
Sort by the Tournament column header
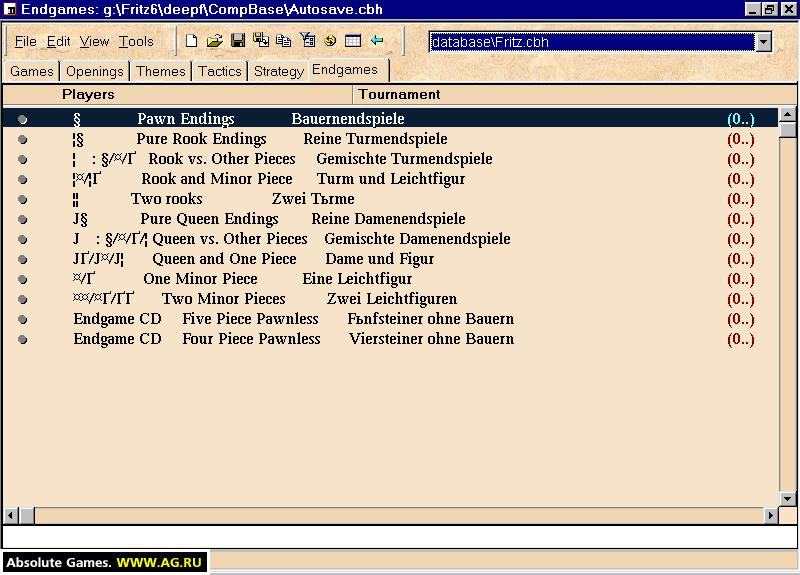[574, 94]
